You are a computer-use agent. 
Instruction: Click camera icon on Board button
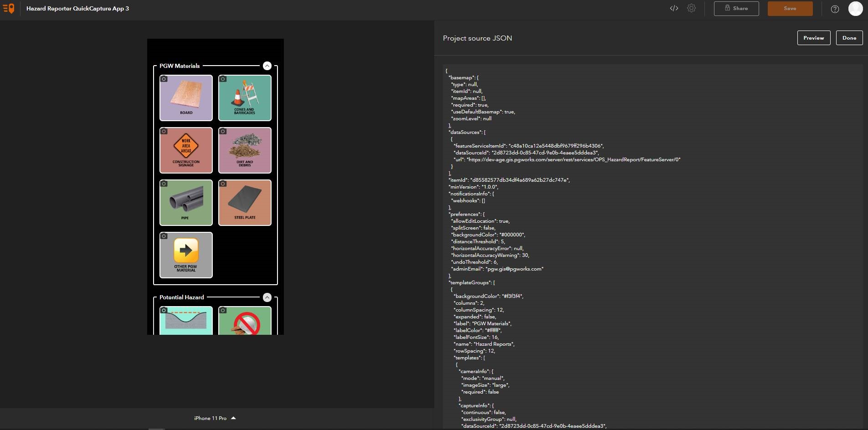(164, 79)
